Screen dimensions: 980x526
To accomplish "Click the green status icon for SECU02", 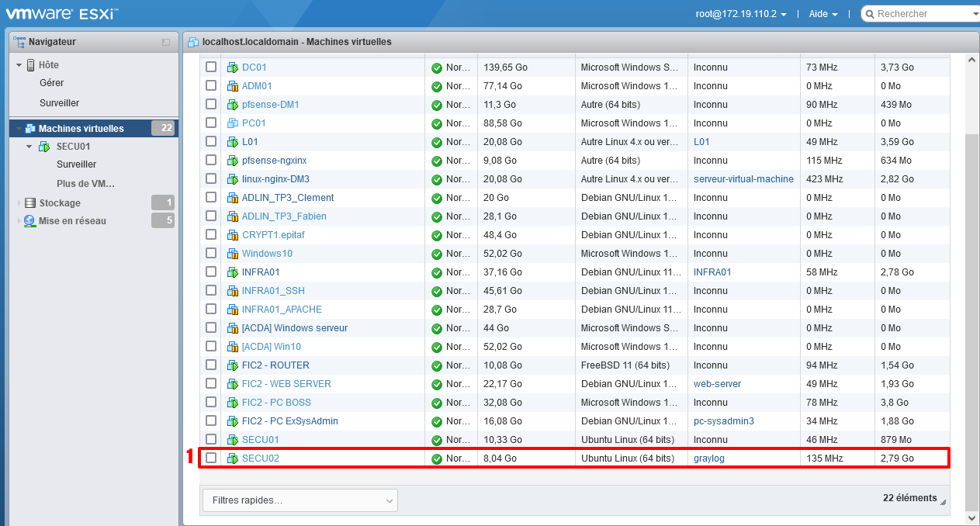I will [x=437, y=459].
